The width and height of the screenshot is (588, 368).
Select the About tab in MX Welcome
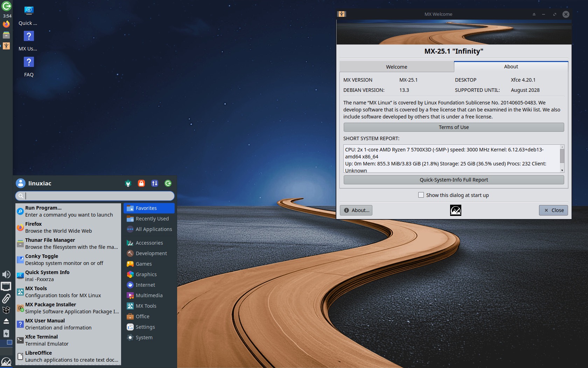[511, 66]
